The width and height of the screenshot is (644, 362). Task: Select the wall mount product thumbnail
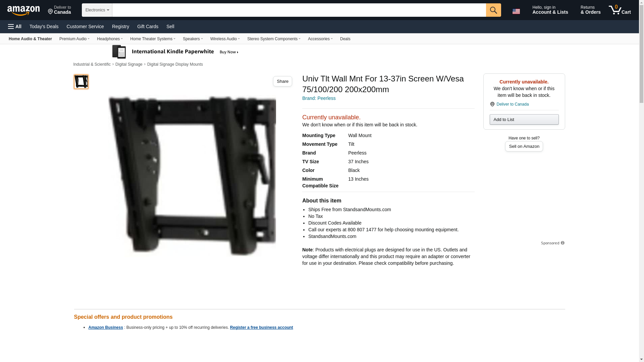(81, 82)
